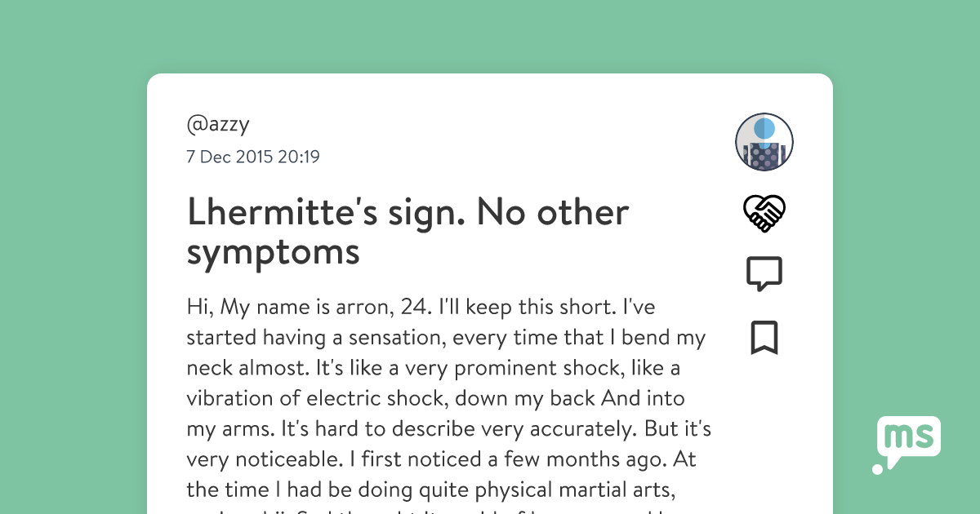Click the 7 Dec 2015 20:19 timestamp
The image size is (980, 514).
[253, 157]
